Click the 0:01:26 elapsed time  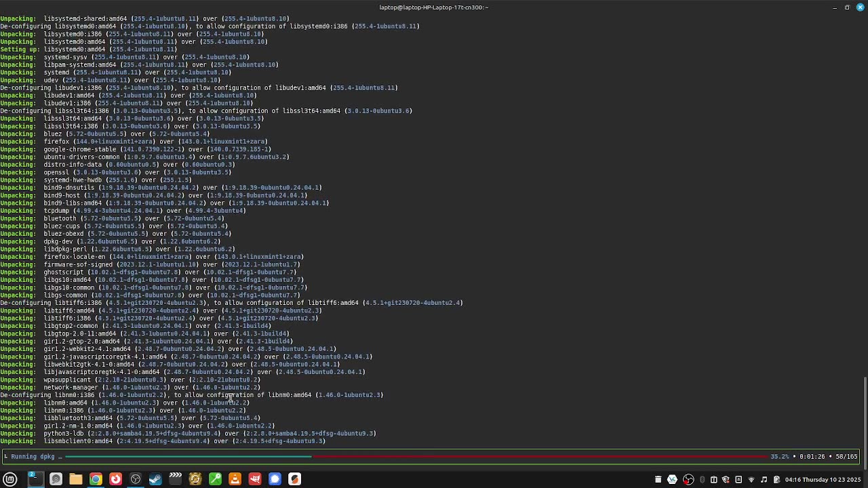[812, 456]
